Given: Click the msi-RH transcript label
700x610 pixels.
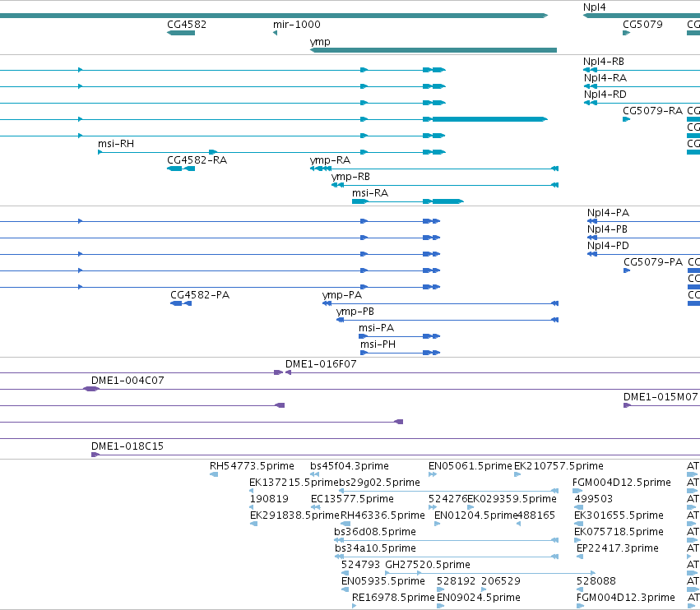Looking at the screenshot, I should (x=116, y=144).
